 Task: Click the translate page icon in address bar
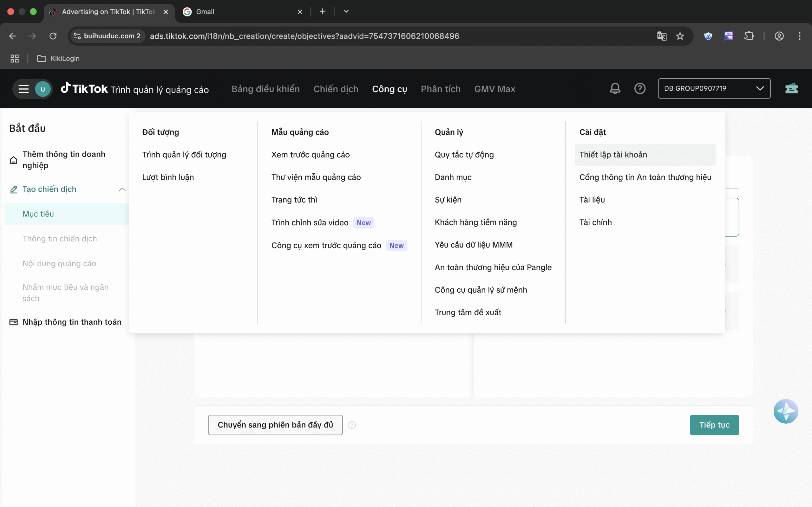[x=661, y=36]
